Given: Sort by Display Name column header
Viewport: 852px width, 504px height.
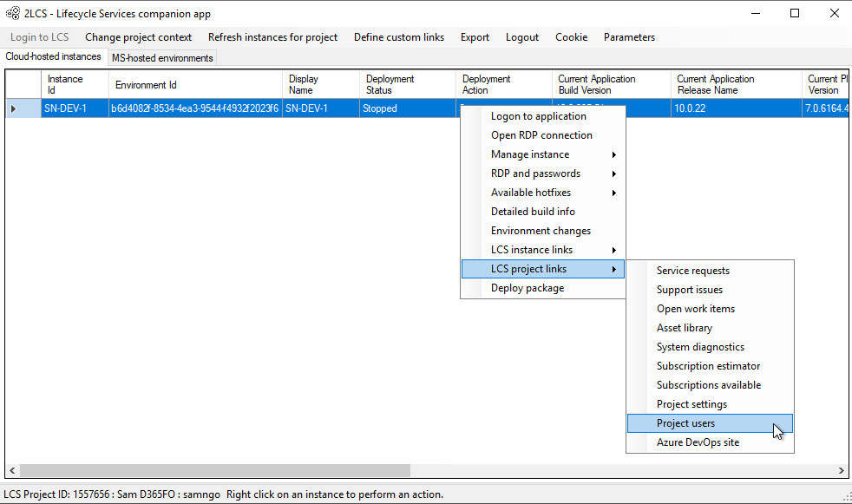Looking at the screenshot, I should [x=321, y=84].
